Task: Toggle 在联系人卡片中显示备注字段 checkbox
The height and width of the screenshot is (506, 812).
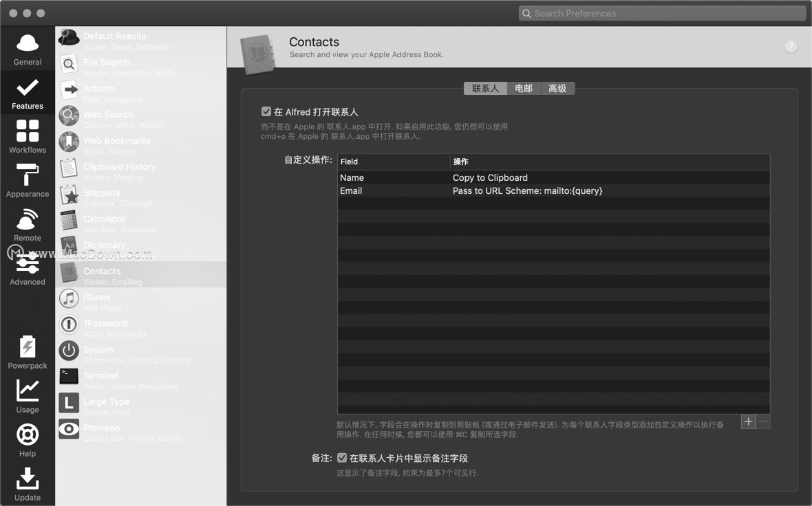Action: [342, 458]
